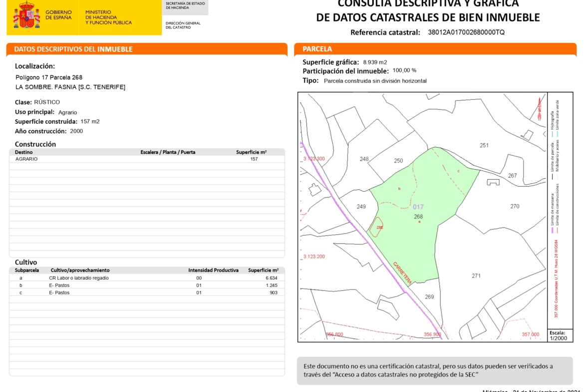This screenshot has height=392, width=584.
Task: Click the Ministerio de Hacienda y Función Pública text
Action: coord(108,17)
